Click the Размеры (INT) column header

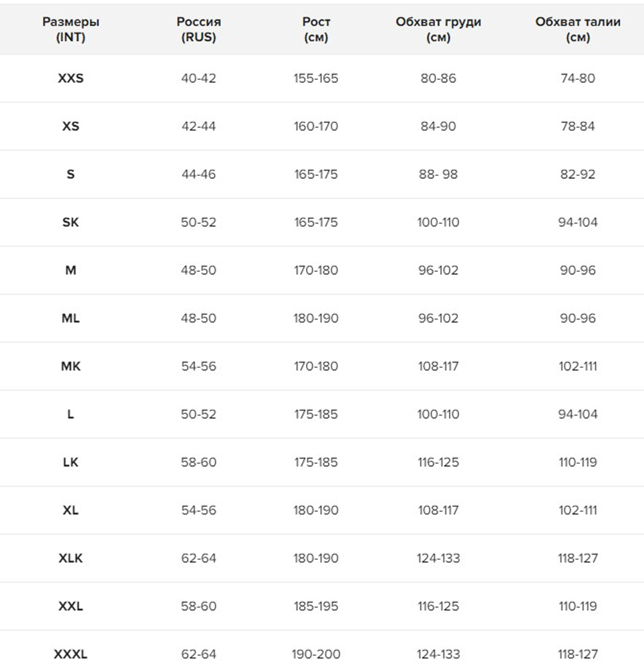pyautogui.click(x=70, y=30)
